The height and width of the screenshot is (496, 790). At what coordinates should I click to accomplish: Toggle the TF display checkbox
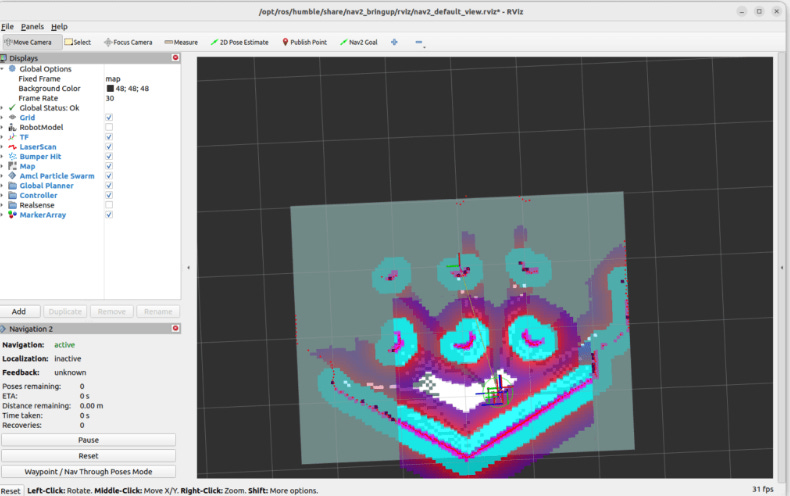109,137
